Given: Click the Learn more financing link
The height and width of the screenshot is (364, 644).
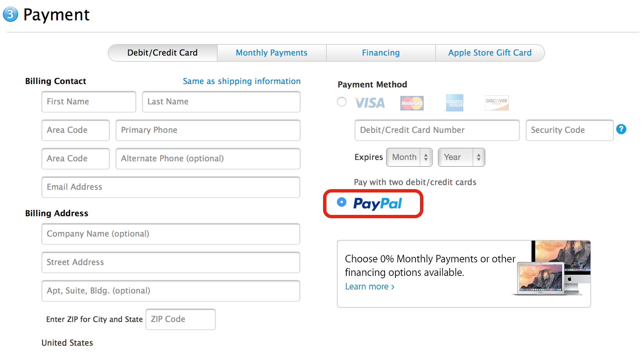Looking at the screenshot, I should coord(369,287).
